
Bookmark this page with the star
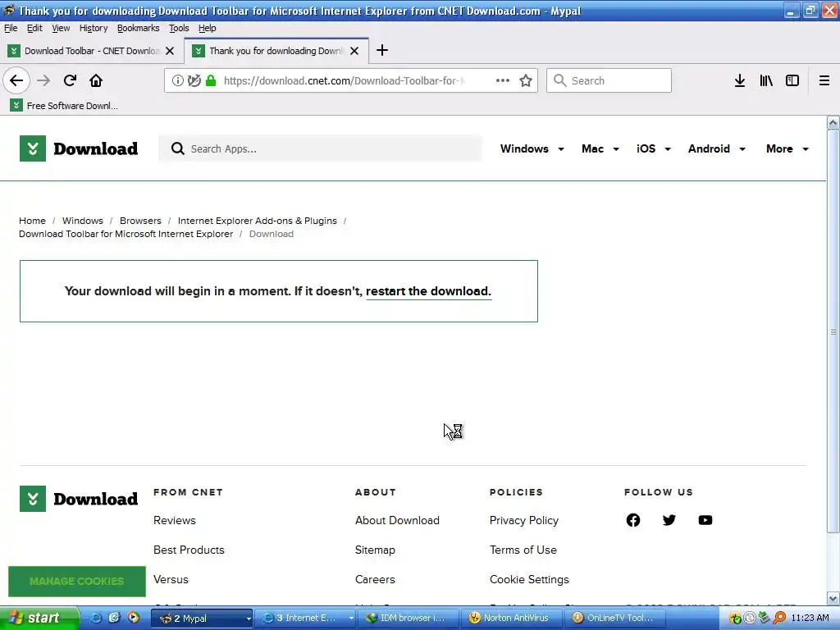coord(526,80)
